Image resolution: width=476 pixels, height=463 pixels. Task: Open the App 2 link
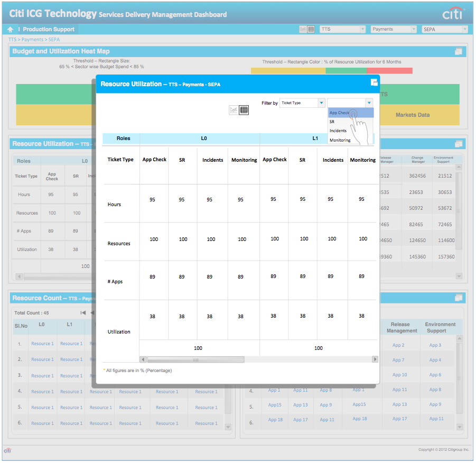398,345
